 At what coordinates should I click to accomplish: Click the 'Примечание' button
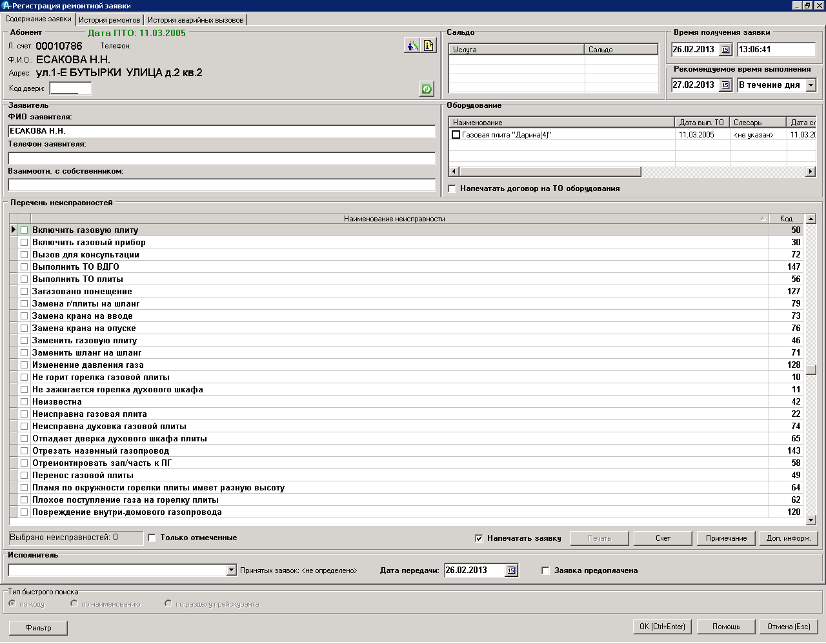[726, 538]
